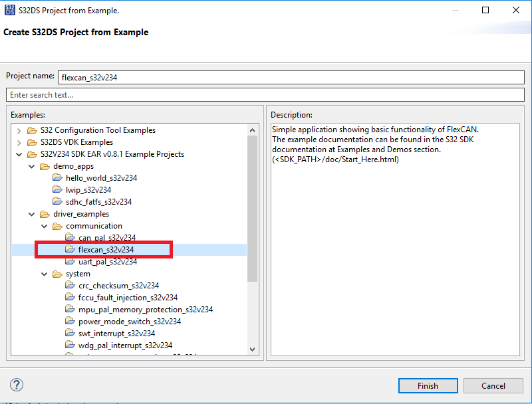Collapse S32V234 SDK EAR v0.8.1 node

tap(19, 155)
